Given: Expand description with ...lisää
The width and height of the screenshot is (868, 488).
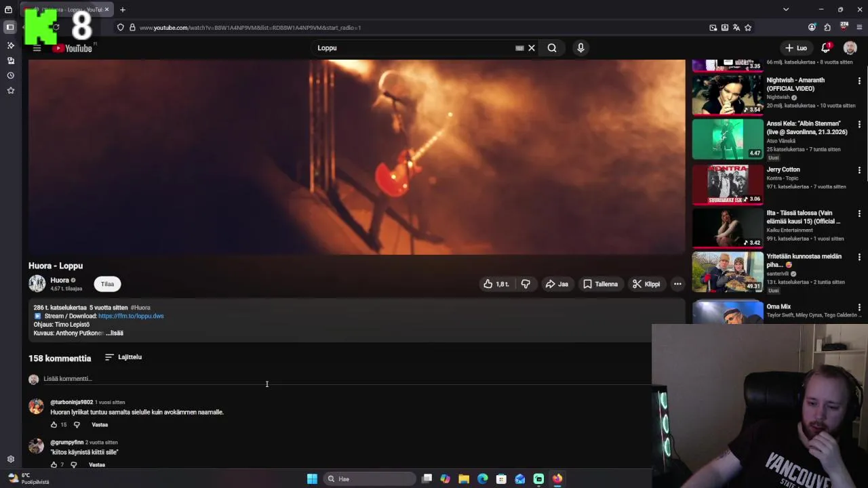Looking at the screenshot, I should coord(115,333).
